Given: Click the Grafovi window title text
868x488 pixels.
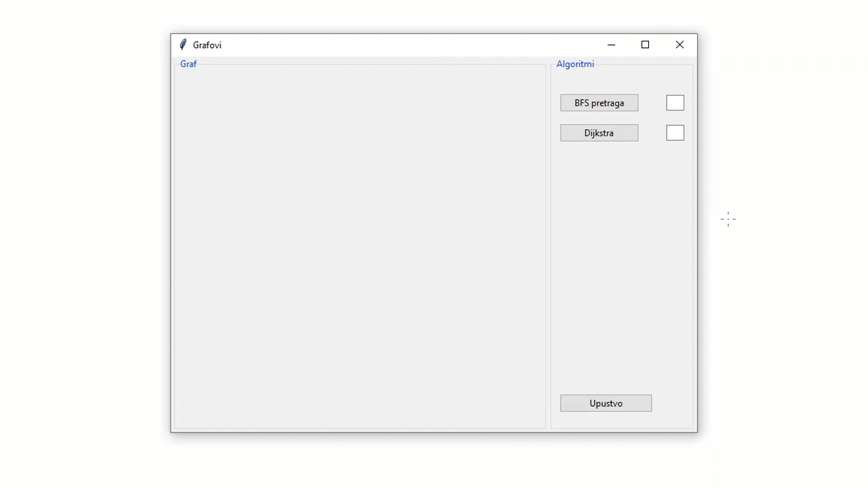Looking at the screenshot, I should point(207,45).
